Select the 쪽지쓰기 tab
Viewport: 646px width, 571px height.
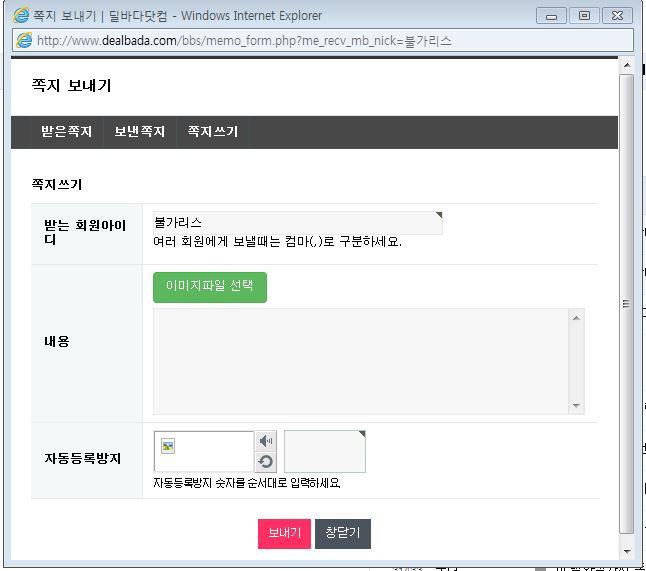(x=212, y=132)
